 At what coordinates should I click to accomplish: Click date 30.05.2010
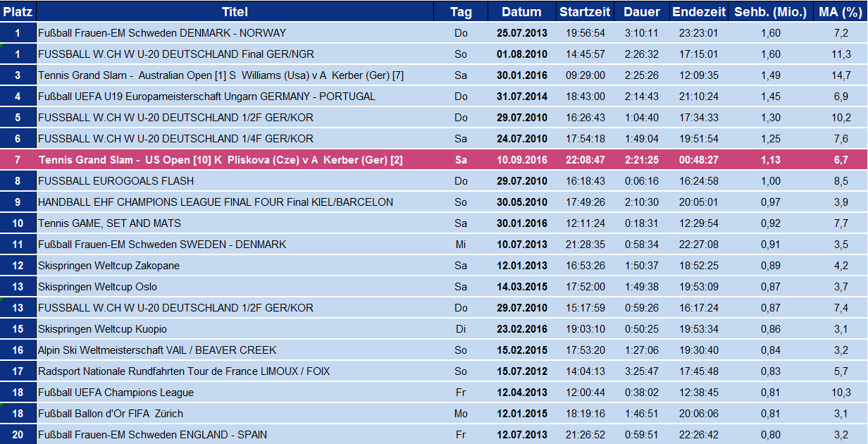(521, 202)
